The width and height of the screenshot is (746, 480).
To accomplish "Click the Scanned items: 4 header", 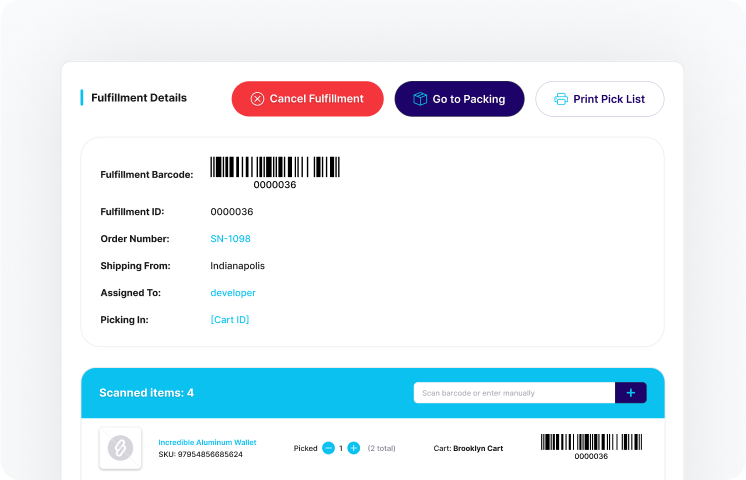I will pyautogui.click(x=147, y=393).
